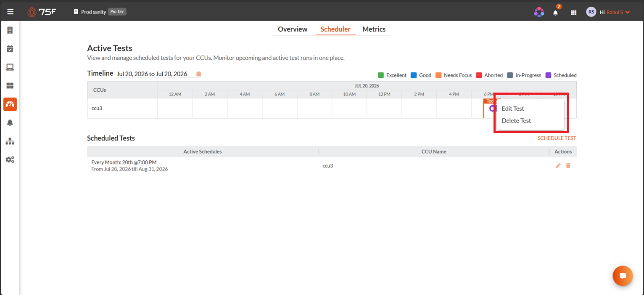Click the RS user avatar
Viewport: 644px width, 295px height.
[591, 12]
